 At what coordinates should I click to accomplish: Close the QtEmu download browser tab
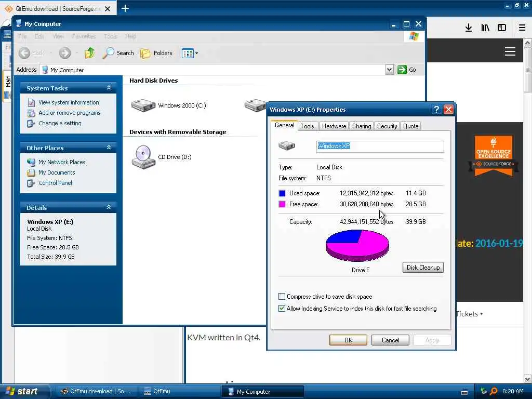108,9
